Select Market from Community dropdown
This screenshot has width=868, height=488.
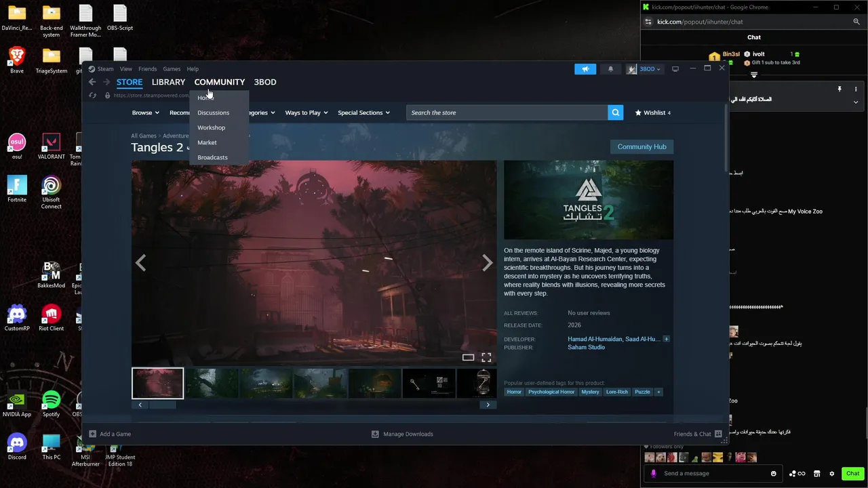click(208, 142)
